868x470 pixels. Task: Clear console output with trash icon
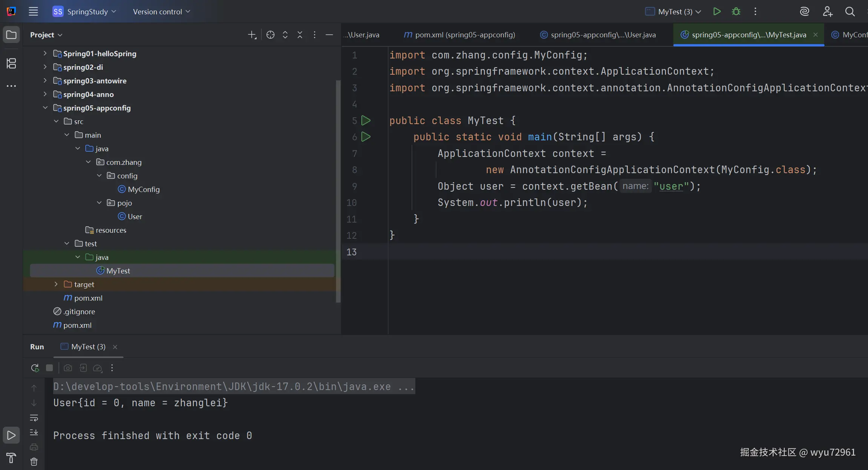(34, 462)
